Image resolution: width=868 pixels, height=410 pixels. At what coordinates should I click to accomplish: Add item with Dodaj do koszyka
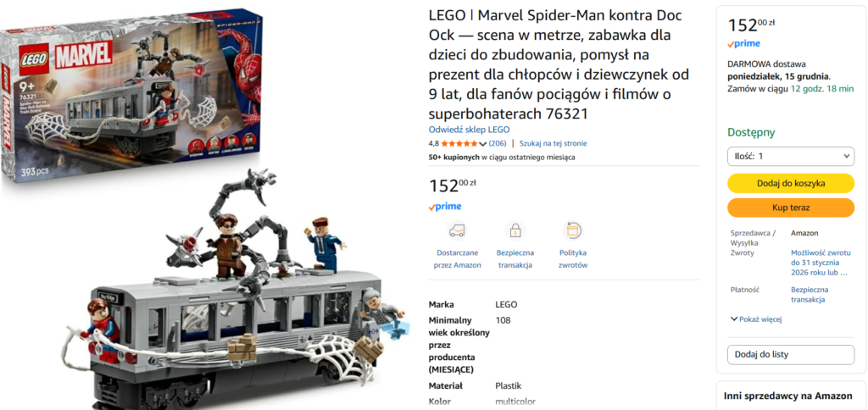pos(791,183)
